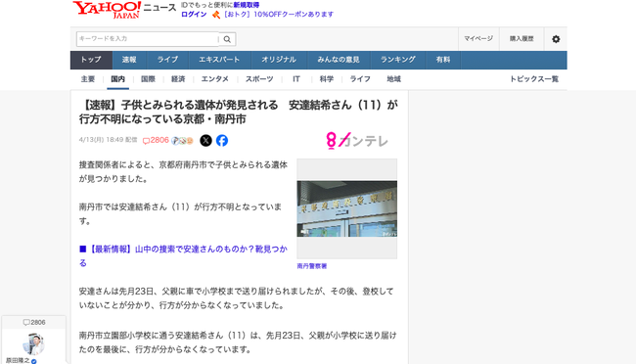The width and height of the screenshot is (636, 364).
Task: Click the search magnifier button
Action: 228,39
